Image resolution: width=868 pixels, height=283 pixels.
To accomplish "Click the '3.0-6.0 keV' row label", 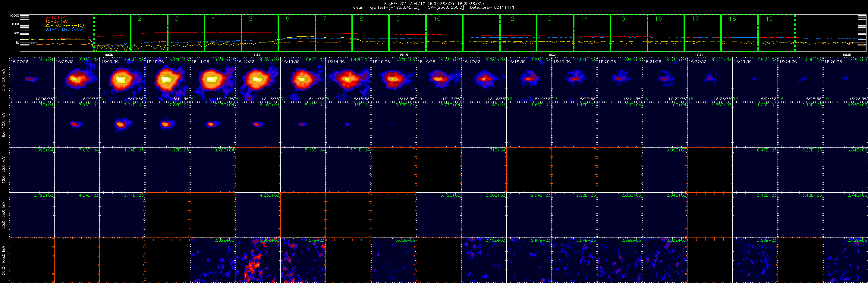I will [4, 79].
